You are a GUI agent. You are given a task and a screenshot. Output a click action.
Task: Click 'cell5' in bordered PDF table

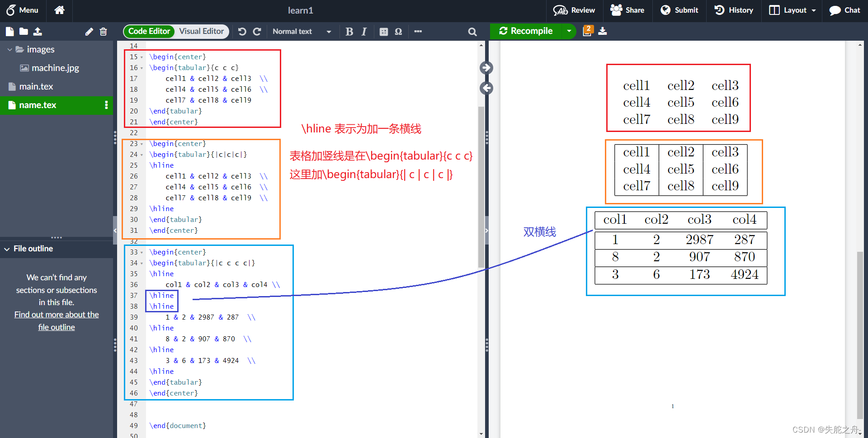pos(681,169)
